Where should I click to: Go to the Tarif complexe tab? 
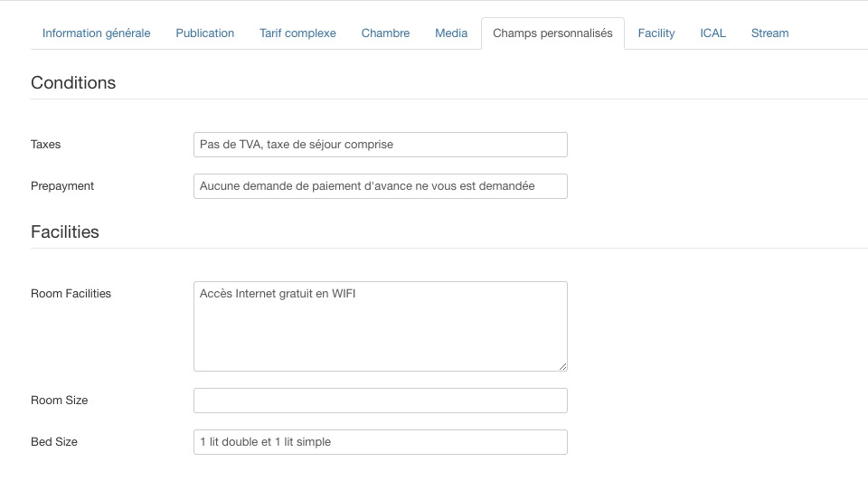[297, 33]
